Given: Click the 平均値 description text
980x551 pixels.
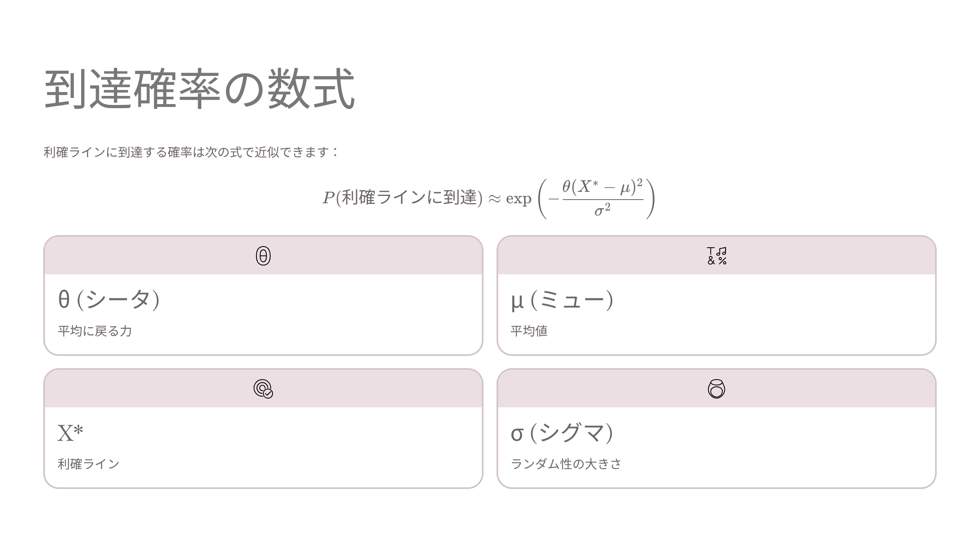Looking at the screenshot, I should point(529,331).
